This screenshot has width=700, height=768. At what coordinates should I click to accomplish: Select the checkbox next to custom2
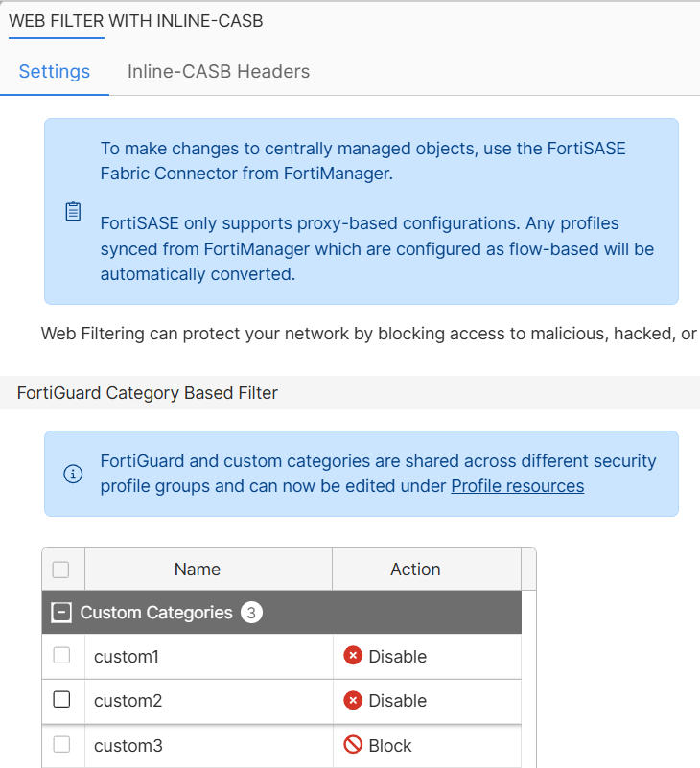62,701
